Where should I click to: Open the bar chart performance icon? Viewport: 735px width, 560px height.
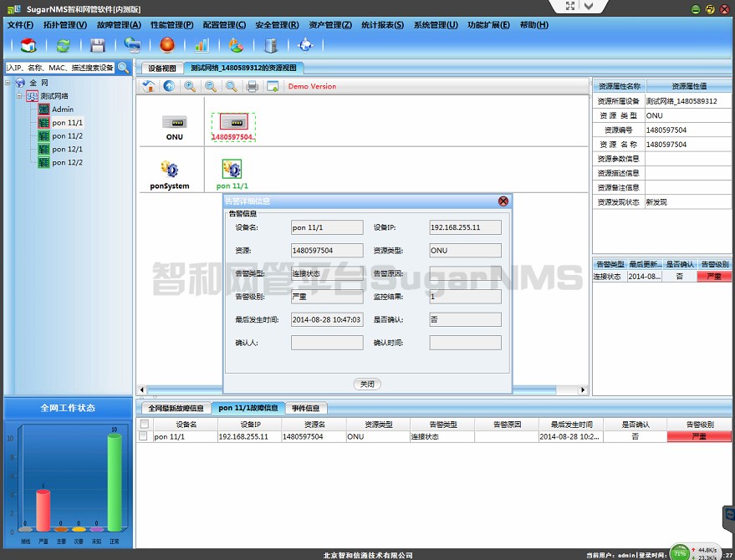[x=202, y=45]
